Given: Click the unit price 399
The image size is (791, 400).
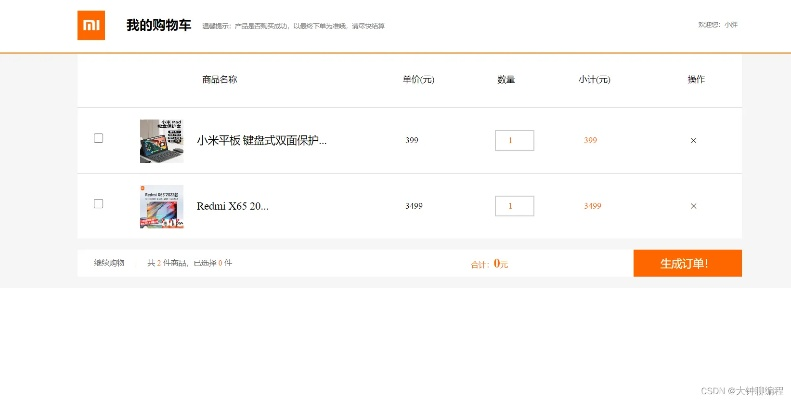Looking at the screenshot, I should click(412, 140).
